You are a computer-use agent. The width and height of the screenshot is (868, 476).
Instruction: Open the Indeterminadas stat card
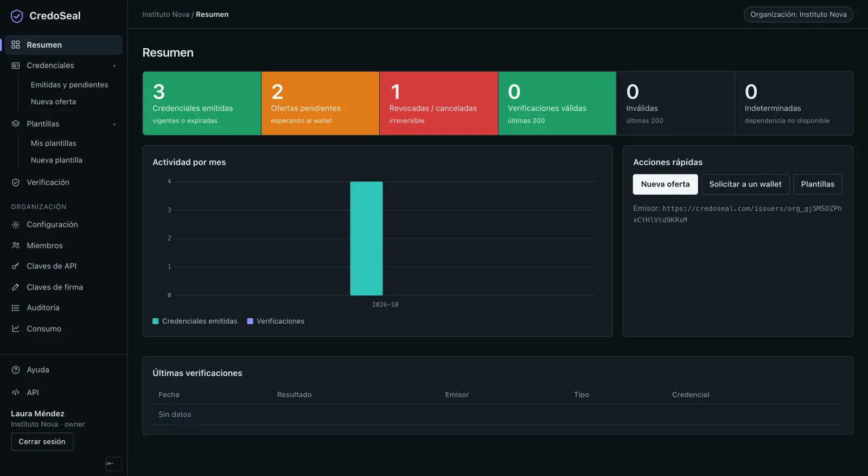coord(794,104)
